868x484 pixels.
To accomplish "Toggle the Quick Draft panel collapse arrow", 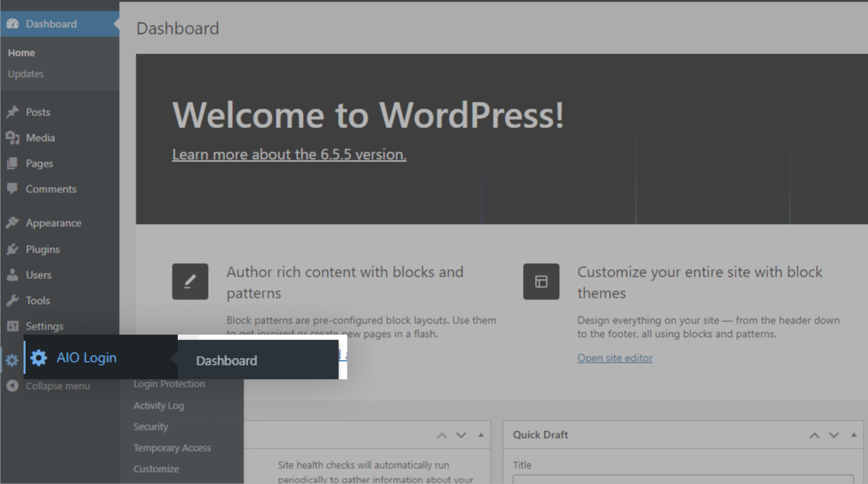I will [x=854, y=435].
